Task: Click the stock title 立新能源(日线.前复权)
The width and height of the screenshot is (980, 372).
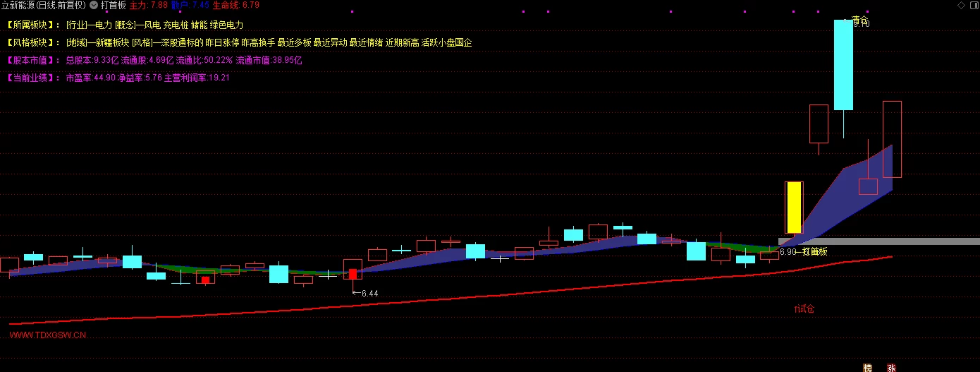Action: coord(44,5)
